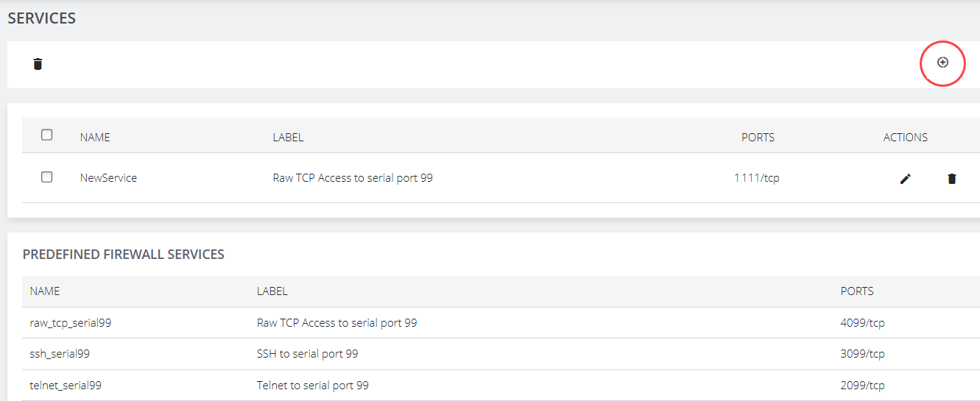Delete NewService using its row trash icon
The height and width of the screenshot is (401, 980).
[952, 178]
